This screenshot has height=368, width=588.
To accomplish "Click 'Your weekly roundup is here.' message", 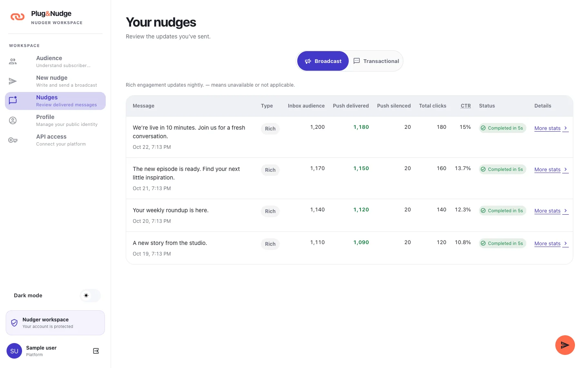I will tap(171, 210).
